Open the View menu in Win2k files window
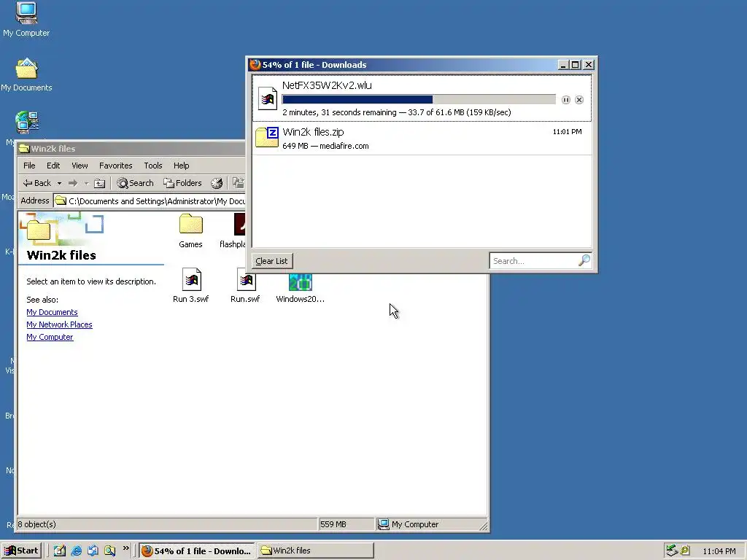This screenshot has height=560, width=747. (80, 166)
